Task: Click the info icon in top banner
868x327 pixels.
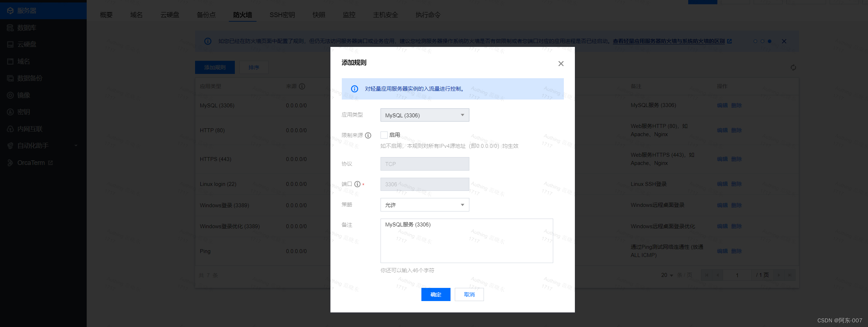Action: pyautogui.click(x=208, y=41)
